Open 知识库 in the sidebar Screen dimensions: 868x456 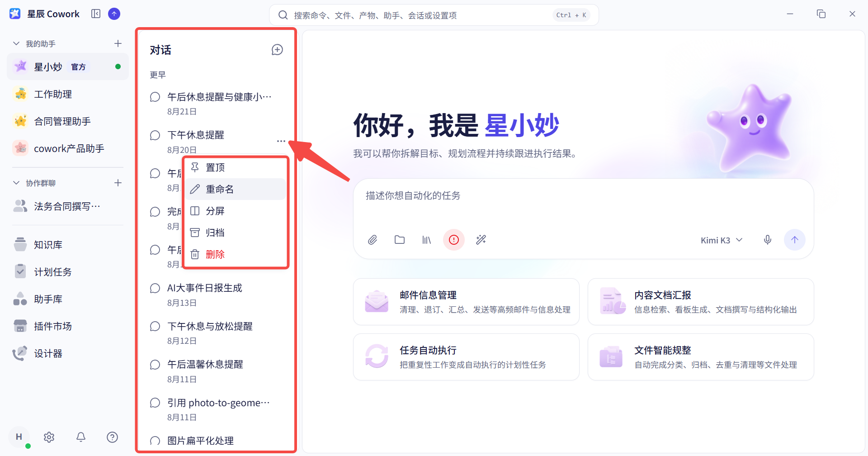pos(68,245)
